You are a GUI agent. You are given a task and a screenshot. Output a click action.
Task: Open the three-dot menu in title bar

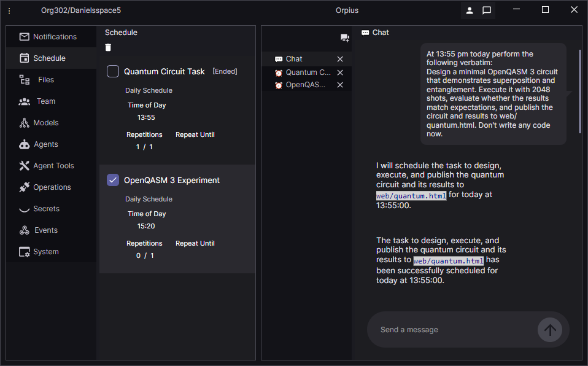[x=9, y=10]
